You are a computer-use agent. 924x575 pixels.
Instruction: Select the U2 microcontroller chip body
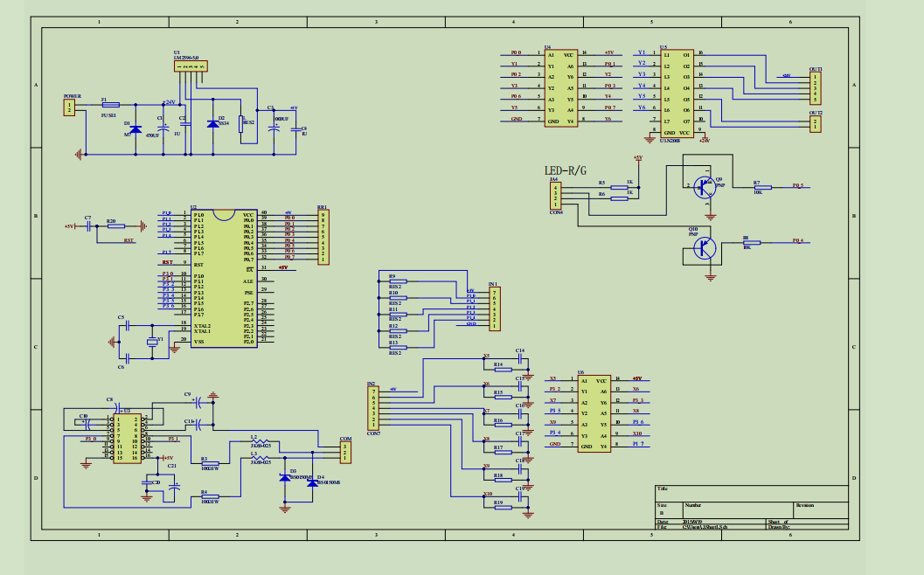(224, 278)
